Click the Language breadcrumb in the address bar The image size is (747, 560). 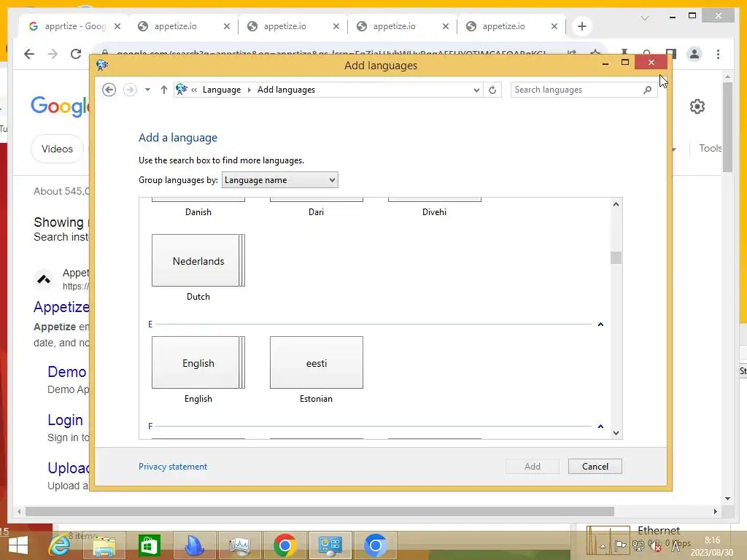[x=222, y=90]
